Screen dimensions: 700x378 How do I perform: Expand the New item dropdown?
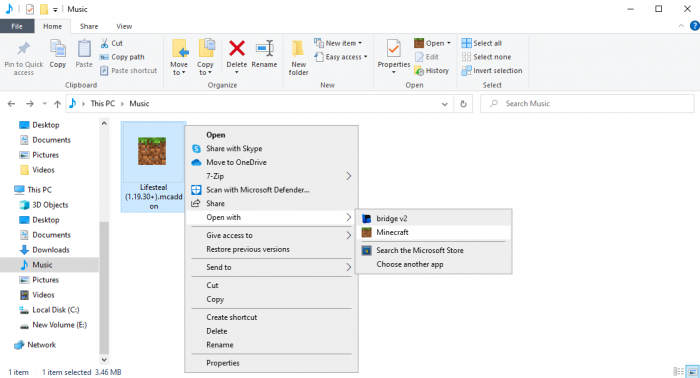point(338,43)
